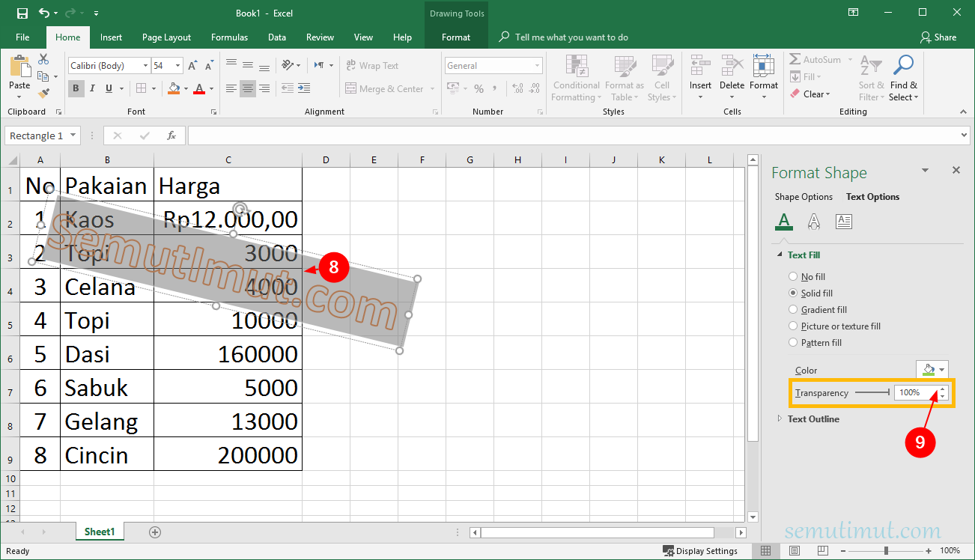This screenshot has width=975, height=560.
Task: Open the File menu
Action: coord(22,37)
